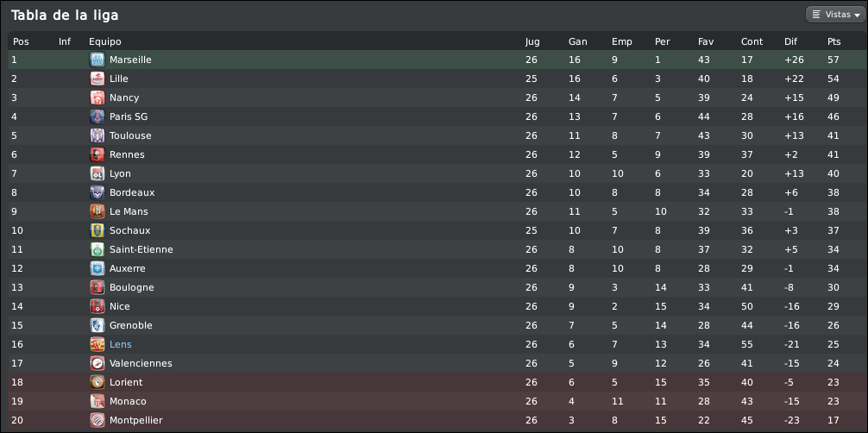The image size is (868, 433).
Task: Click the Saint-Etienne club crest
Action: [x=97, y=249]
